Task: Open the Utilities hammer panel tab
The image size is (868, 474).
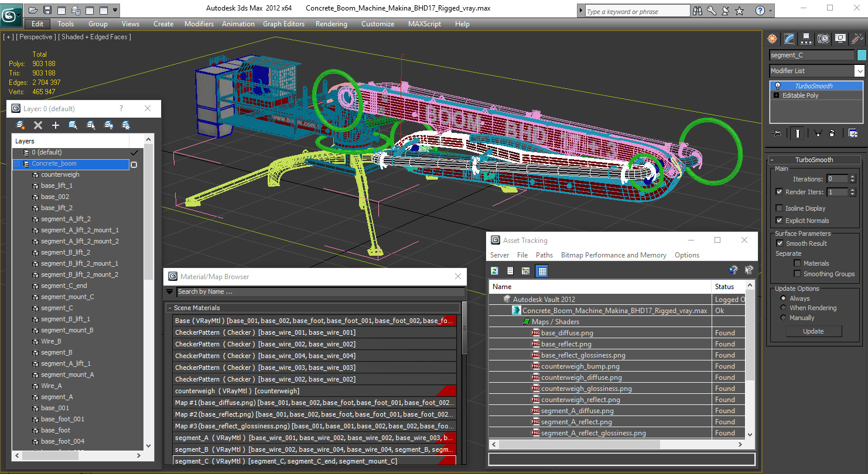Action: 857,39
